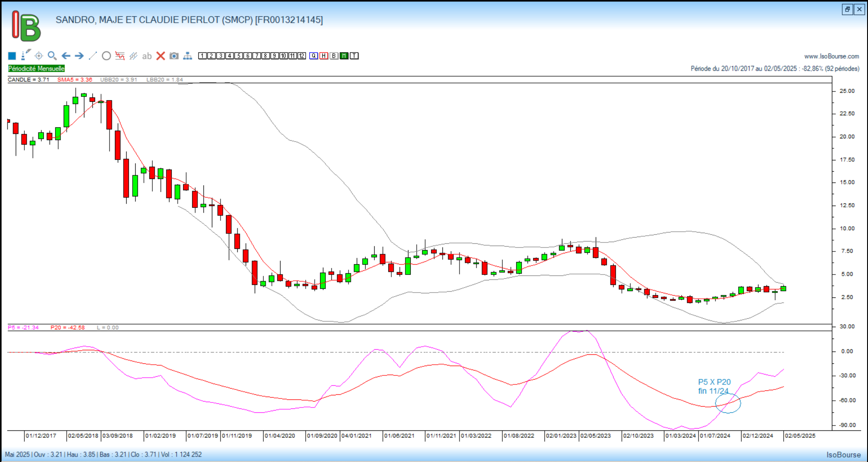Switch to weekly H periodicity
868x462 pixels.
[x=324, y=56]
